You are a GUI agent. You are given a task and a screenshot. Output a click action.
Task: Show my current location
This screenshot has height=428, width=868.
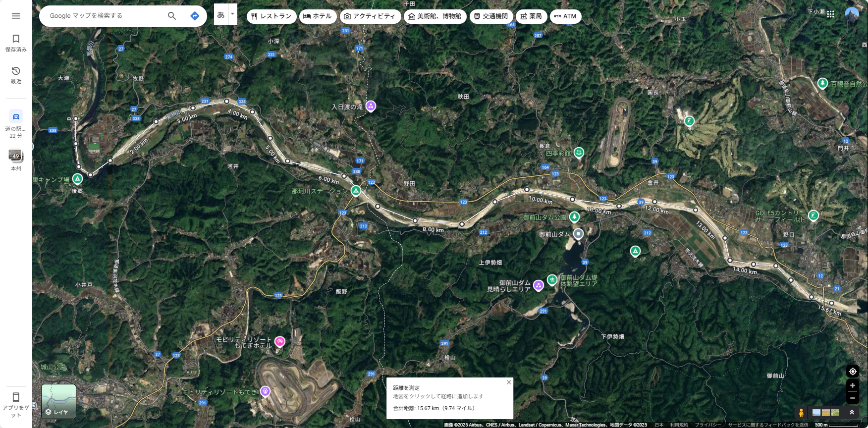click(853, 372)
